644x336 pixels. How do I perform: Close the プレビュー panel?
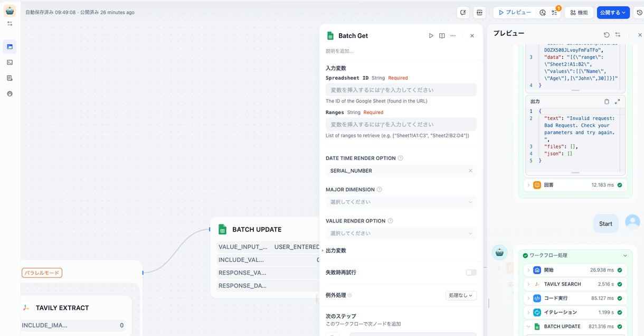(640, 35)
